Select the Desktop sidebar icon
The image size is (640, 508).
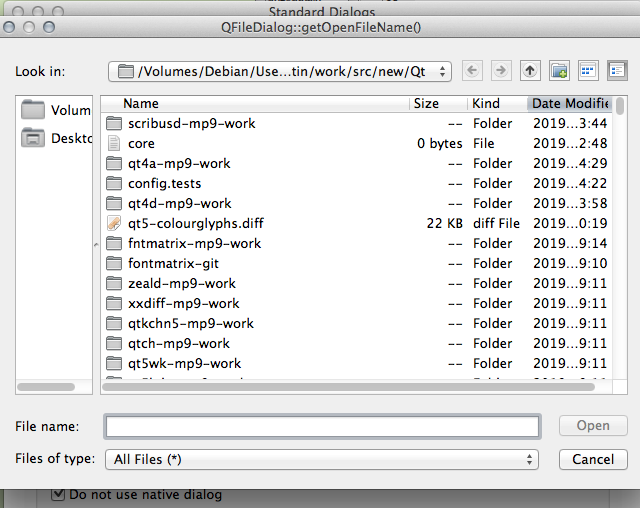pos(33,139)
